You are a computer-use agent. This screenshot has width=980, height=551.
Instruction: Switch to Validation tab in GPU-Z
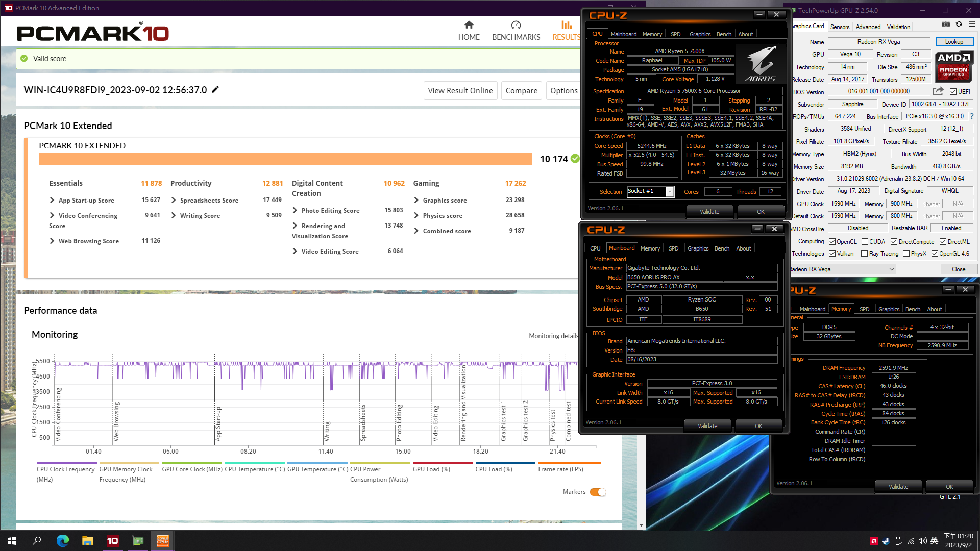[x=898, y=27]
